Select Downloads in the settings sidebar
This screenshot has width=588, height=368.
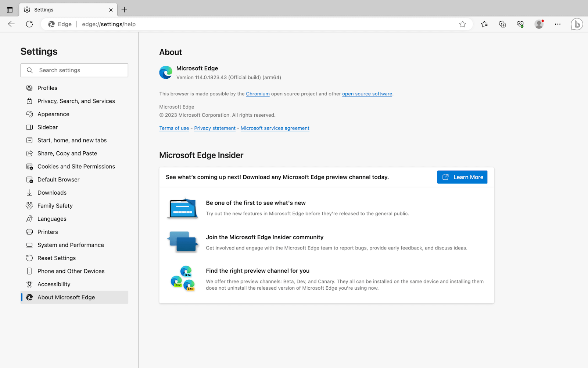click(x=51, y=192)
